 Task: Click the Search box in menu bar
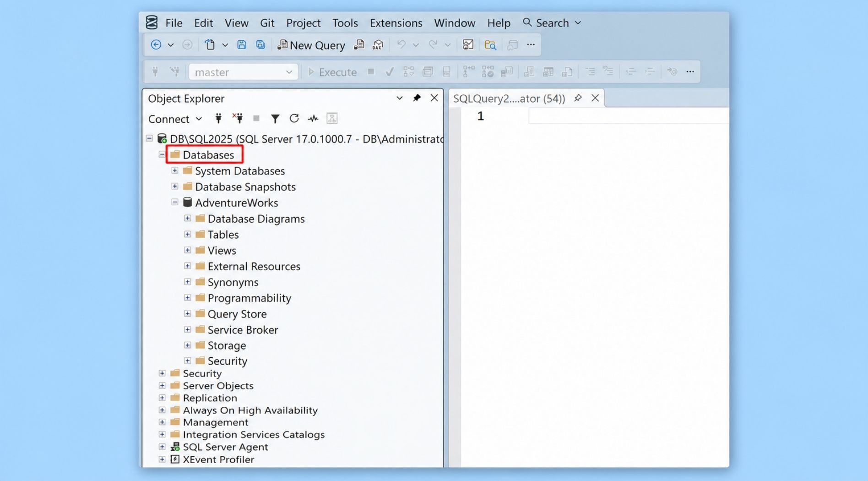pyautogui.click(x=552, y=23)
